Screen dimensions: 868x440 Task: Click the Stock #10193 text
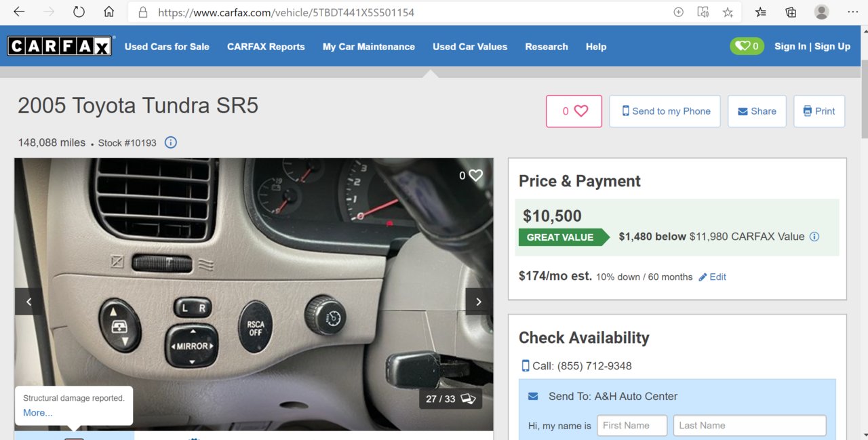(127, 143)
